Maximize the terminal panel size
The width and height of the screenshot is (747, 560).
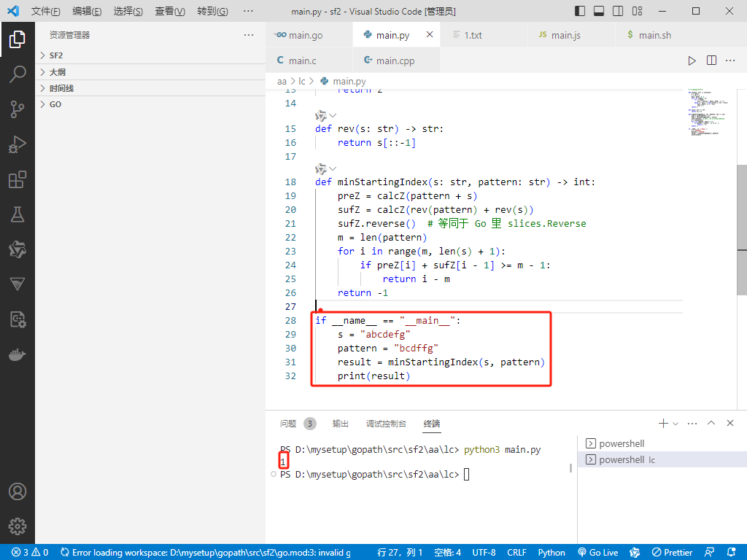(x=711, y=423)
